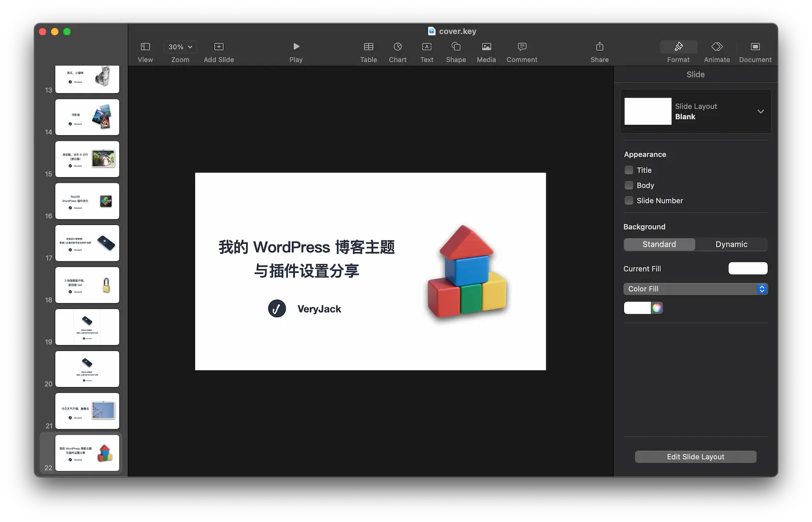Add a Comment using toolbar icon
This screenshot has height=522, width=812.
click(522, 47)
